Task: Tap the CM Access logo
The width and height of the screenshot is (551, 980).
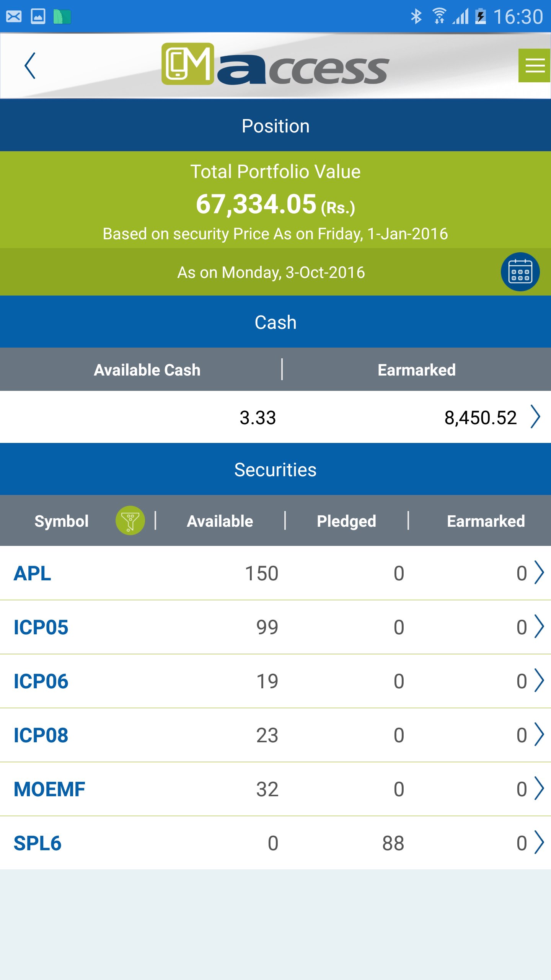Action: tap(275, 64)
